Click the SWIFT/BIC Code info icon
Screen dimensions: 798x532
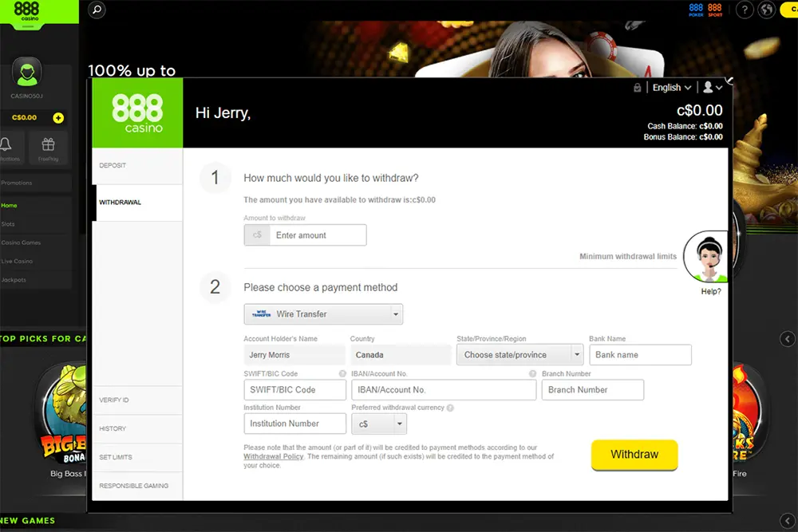click(x=342, y=374)
